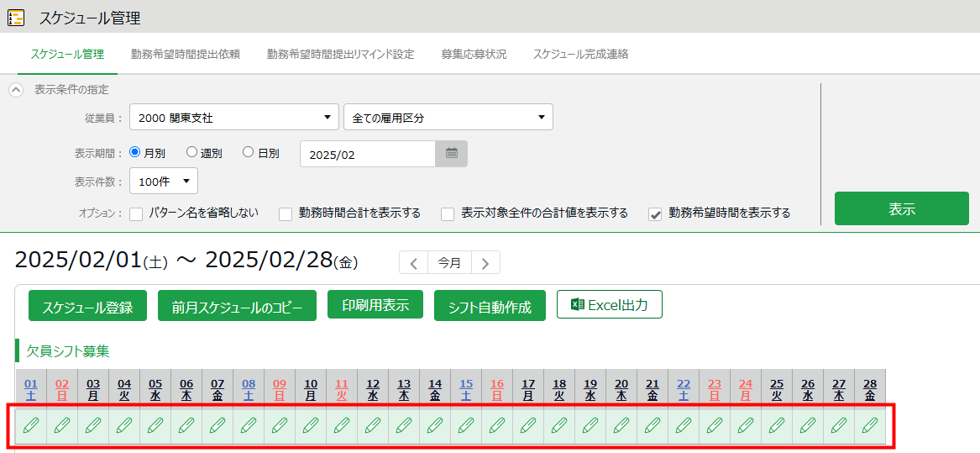Click the Excel出力 button
980x453 pixels.
click(x=609, y=305)
